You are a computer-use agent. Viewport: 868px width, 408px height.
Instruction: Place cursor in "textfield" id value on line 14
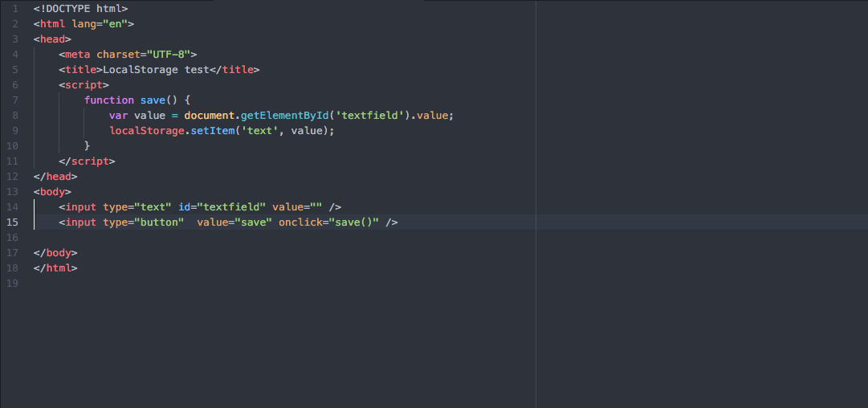(231, 207)
